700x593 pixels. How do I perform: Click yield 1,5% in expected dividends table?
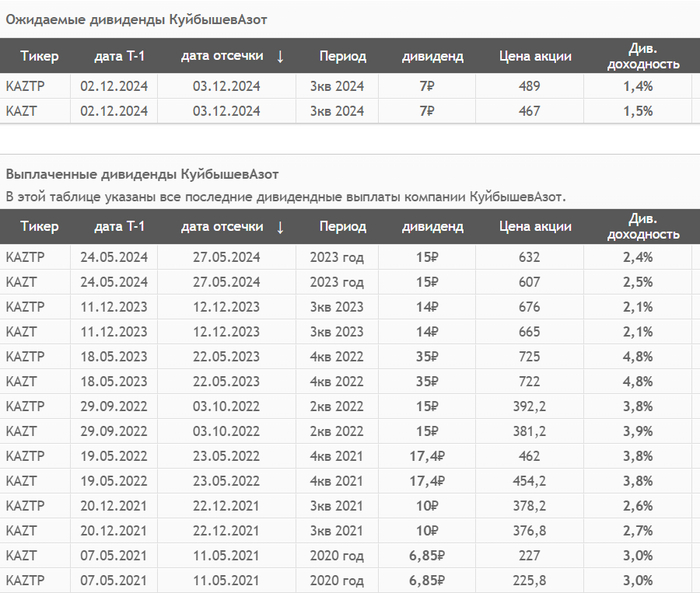coord(638,111)
